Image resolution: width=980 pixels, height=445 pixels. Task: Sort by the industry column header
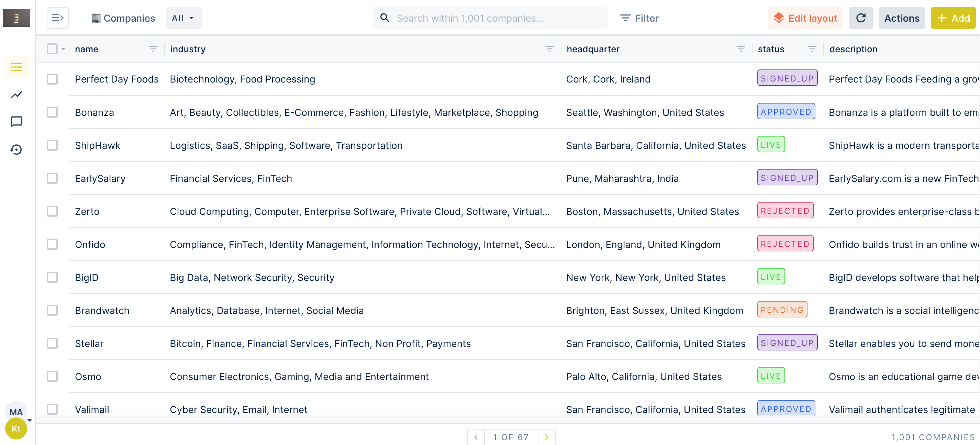(x=188, y=49)
